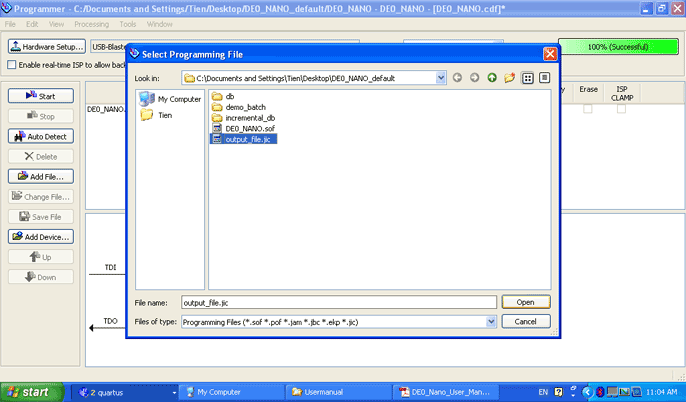This screenshot has height=402, width=686.
Task: Expand the Look in path dropdown
Action: click(x=441, y=77)
